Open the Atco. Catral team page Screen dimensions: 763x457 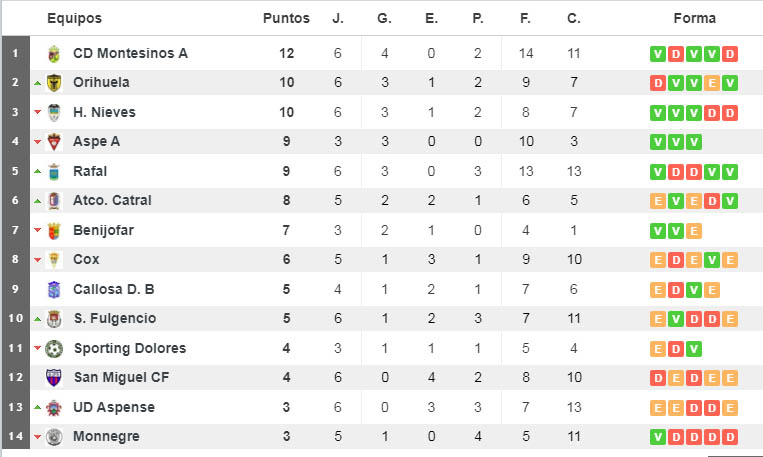(112, 201)
